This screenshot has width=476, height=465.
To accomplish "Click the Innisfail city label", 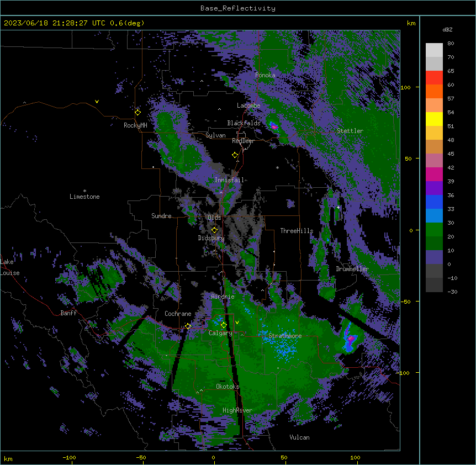I will (x=229, y=180).
